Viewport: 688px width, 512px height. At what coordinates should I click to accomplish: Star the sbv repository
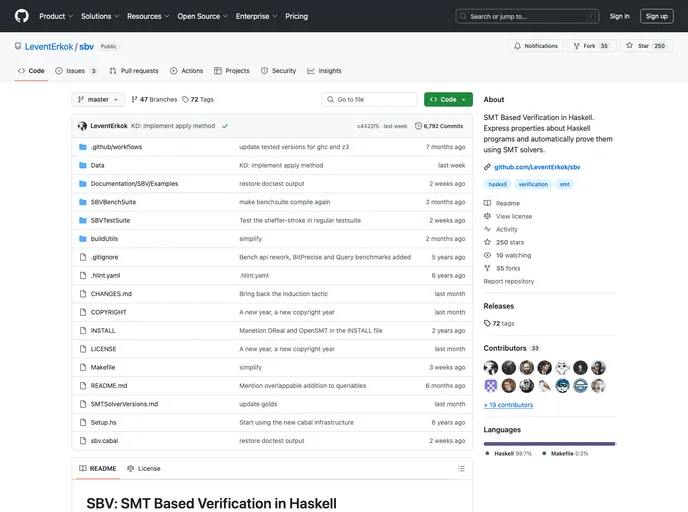click(647, 46)
